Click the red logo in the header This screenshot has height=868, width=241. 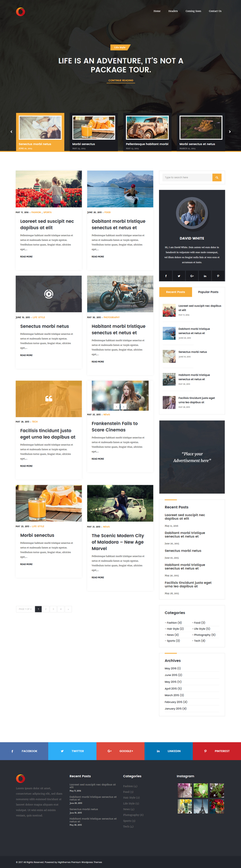point(20,11)
